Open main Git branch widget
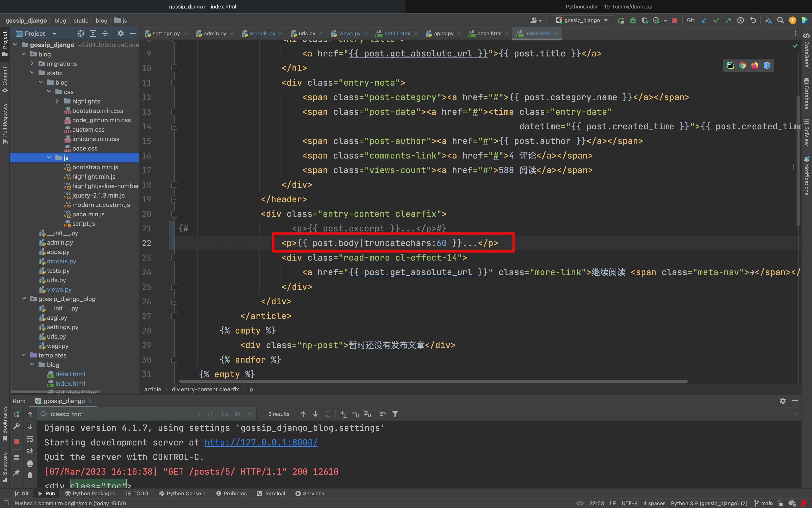 (x=763, y=503)
